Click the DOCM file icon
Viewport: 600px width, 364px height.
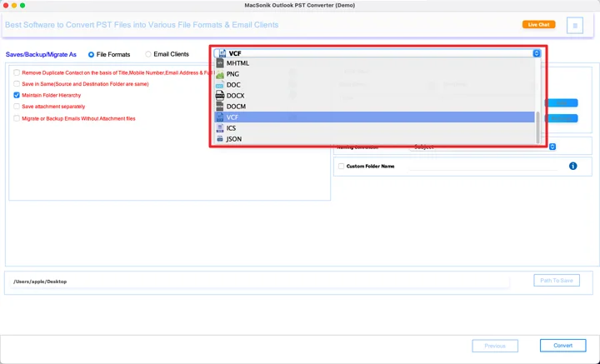[220, 107]
